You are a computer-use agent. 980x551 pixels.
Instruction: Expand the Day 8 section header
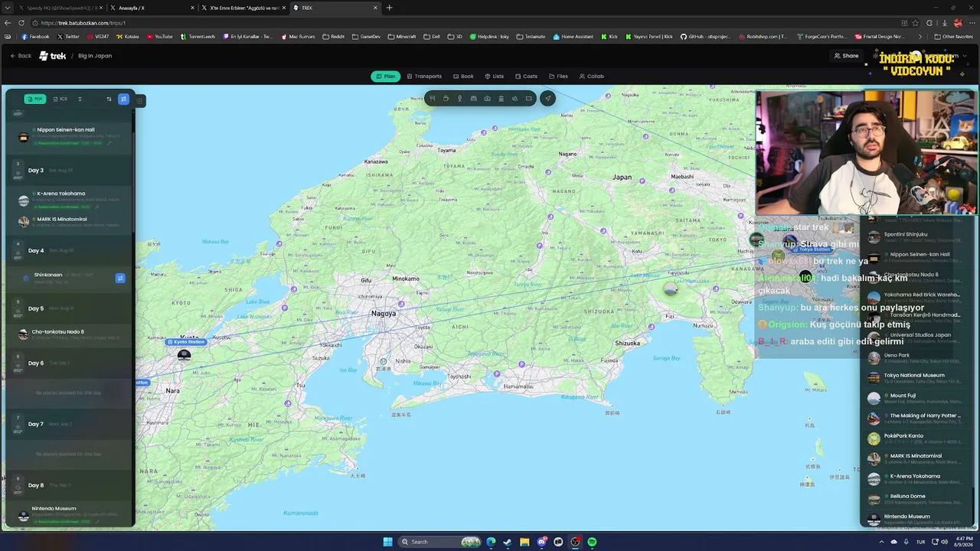click(x=69, y=485)
